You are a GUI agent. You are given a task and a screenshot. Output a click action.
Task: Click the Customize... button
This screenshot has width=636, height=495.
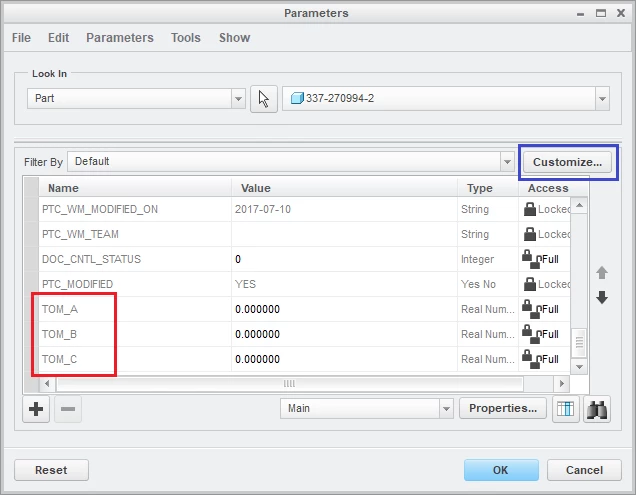[567, 162]
